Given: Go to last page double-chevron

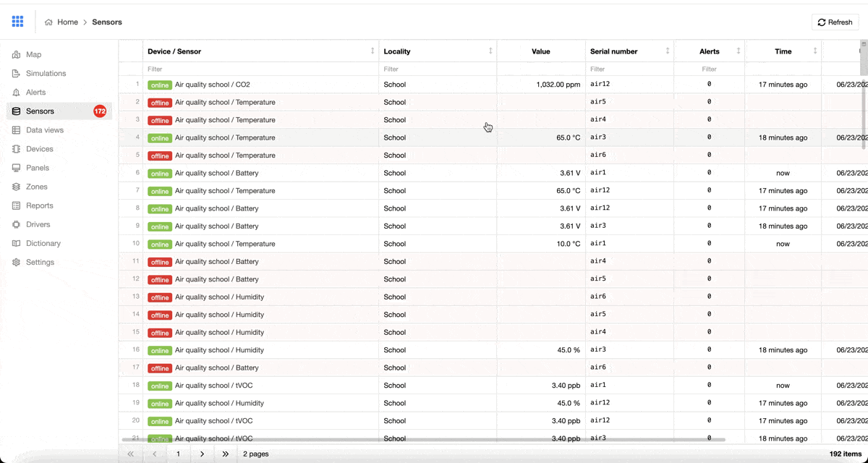Looking at the screenshot, I should coord(226,454).
